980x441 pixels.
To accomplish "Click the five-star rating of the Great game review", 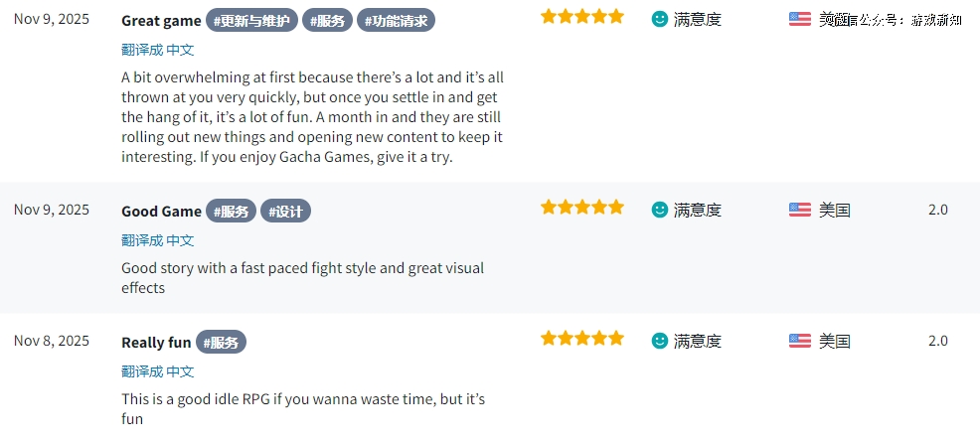I will pos(582,17).
